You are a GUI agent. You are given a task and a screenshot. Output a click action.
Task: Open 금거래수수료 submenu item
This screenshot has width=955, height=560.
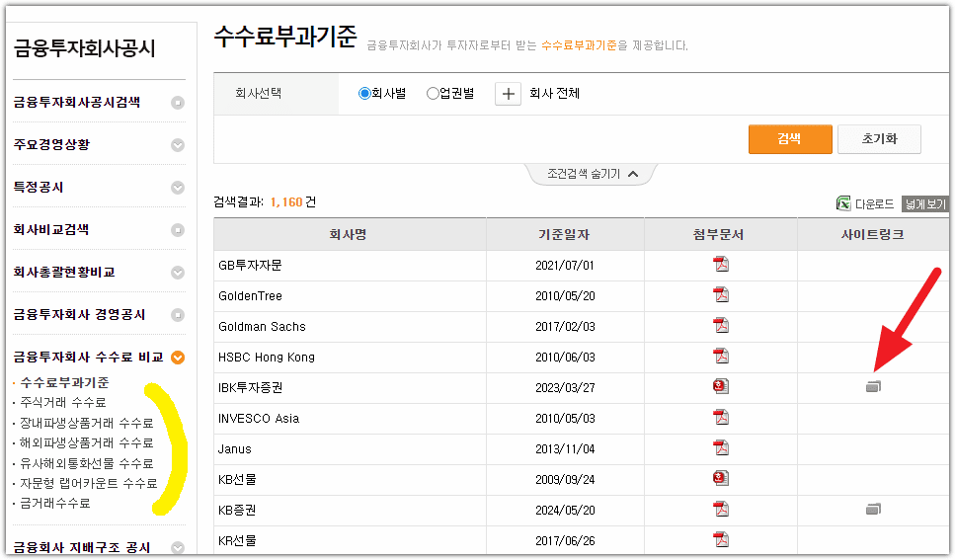pos(55,504)
